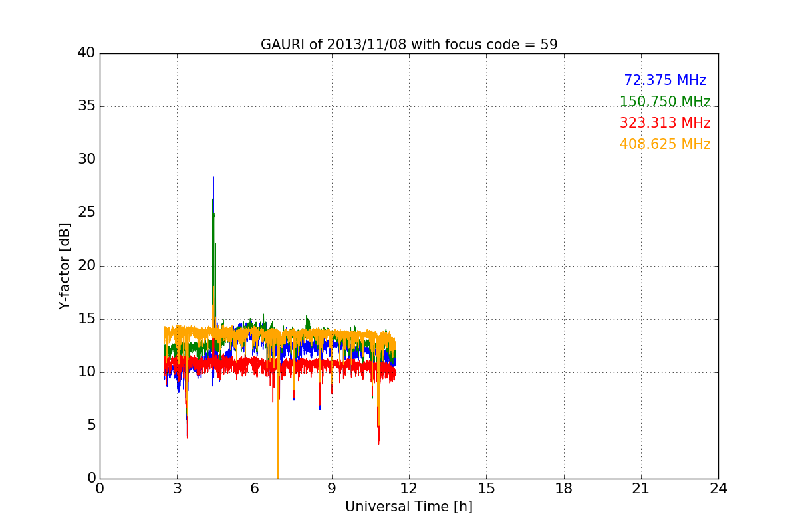
Task: Select the 150.750 MHz legend label
Action: tap(665, 102)
